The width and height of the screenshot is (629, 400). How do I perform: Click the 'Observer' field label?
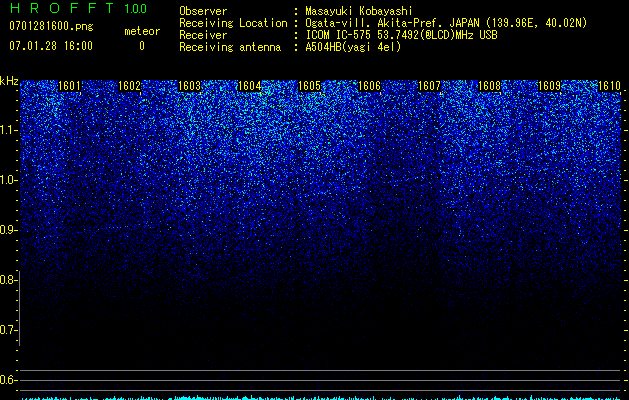203,11
